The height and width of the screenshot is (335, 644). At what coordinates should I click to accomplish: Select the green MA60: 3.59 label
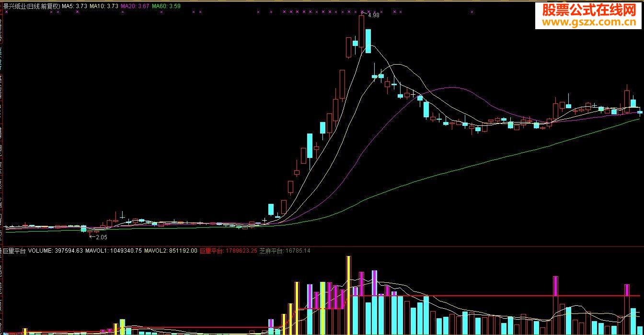167,6
